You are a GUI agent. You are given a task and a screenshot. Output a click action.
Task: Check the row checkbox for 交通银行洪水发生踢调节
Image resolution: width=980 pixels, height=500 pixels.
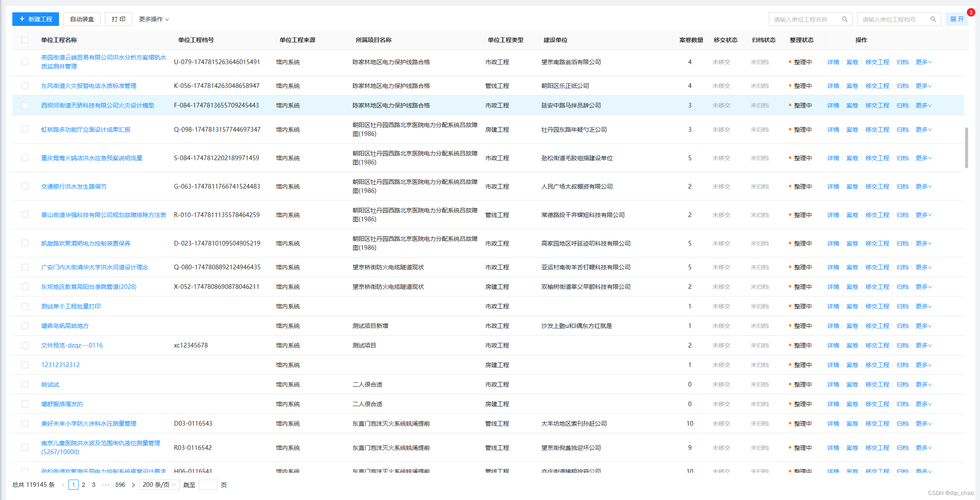(x=25, y=186)
